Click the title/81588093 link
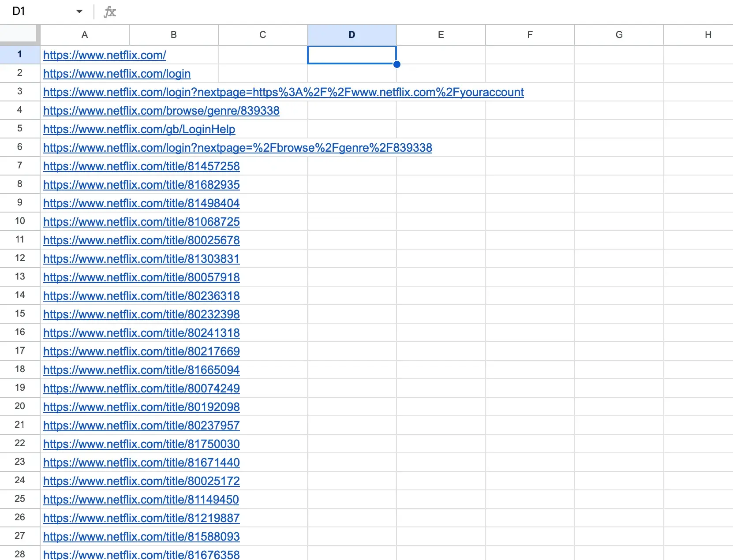Image resolution: width=733 pixels, height=560 pixels. click(x=141, y=537)
